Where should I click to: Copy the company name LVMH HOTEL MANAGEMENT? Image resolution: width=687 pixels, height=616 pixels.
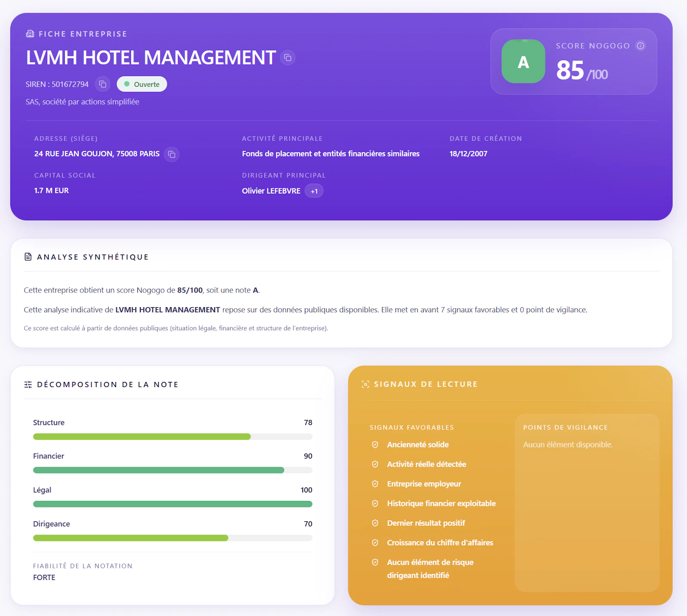pyautogui.click(x=288, y=58)
